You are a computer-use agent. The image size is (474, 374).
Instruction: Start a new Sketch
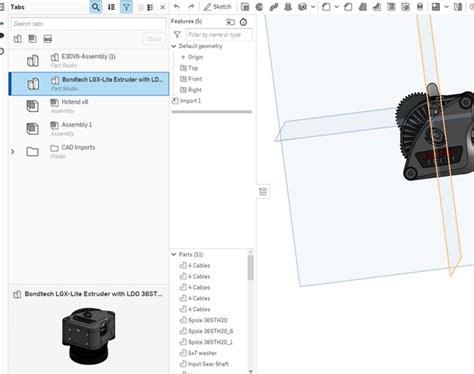click(x=218, y=7)
